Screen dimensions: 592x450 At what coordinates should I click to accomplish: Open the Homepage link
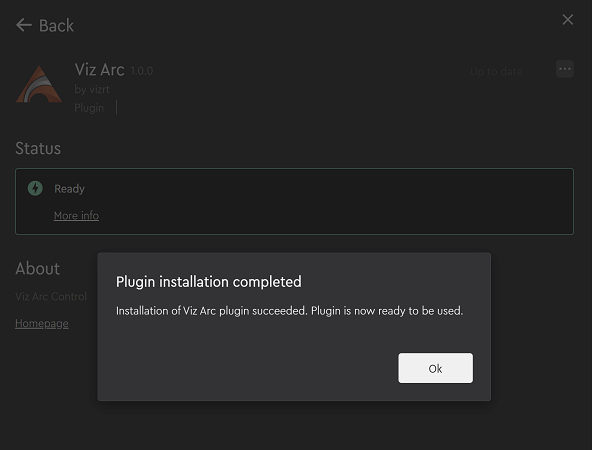(42, 324)
